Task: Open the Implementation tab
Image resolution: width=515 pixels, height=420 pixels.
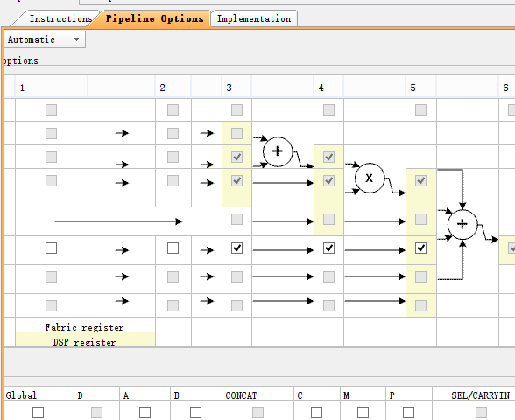Action: [254, 18]
